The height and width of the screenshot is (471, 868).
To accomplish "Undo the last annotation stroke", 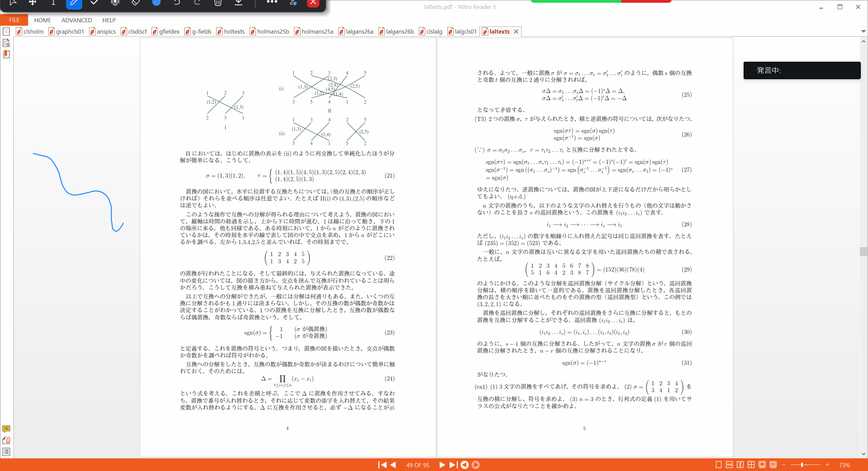I will 177,3.
